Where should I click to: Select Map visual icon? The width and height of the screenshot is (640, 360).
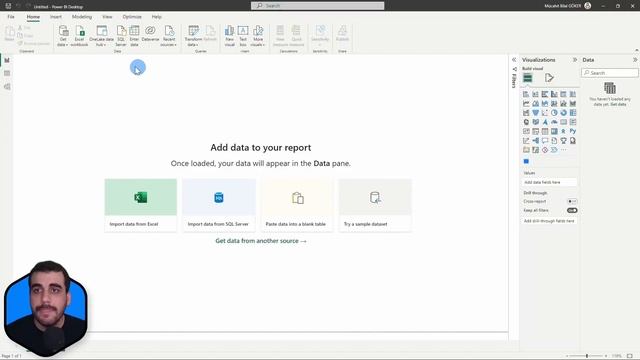526,122
